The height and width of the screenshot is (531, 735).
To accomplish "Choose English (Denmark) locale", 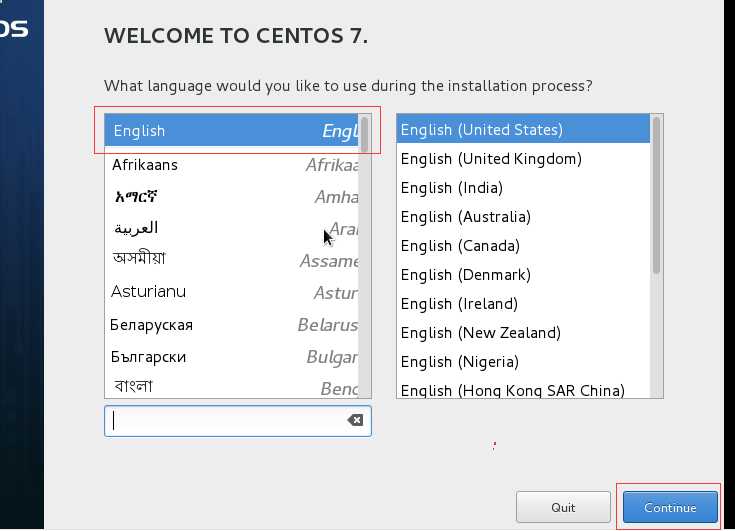I will point(523,275).
